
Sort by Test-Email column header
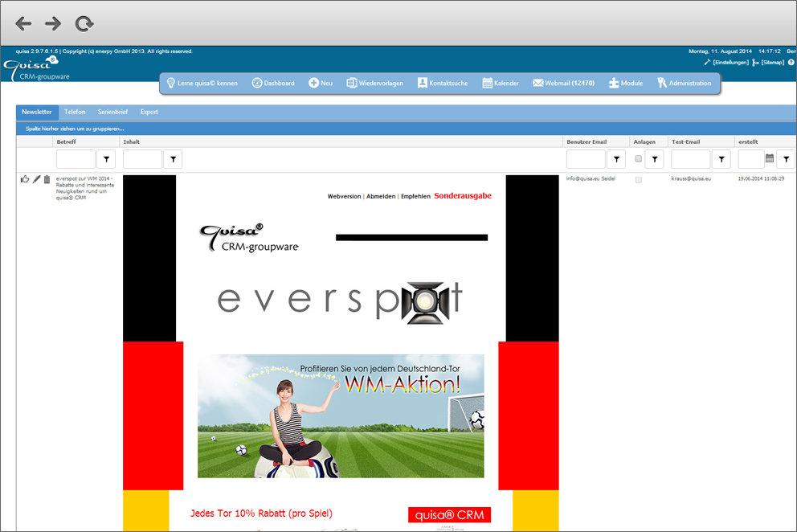[685, 142]
